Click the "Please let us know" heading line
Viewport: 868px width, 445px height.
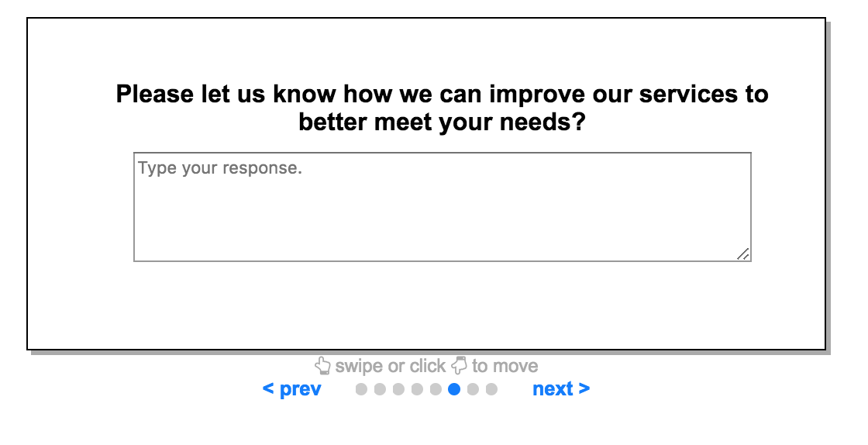(x=443, y=94)
